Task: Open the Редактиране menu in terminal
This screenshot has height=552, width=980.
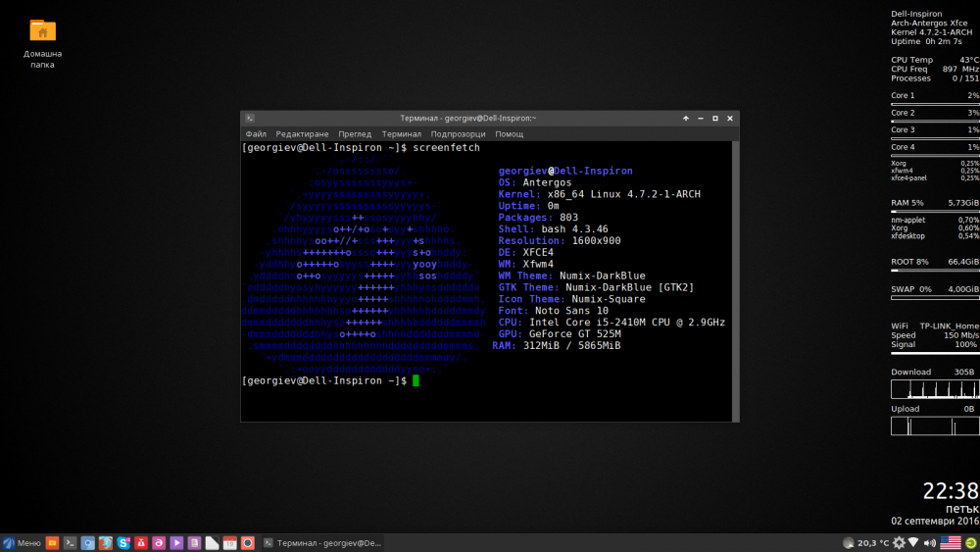Action: tap(302, 133)
